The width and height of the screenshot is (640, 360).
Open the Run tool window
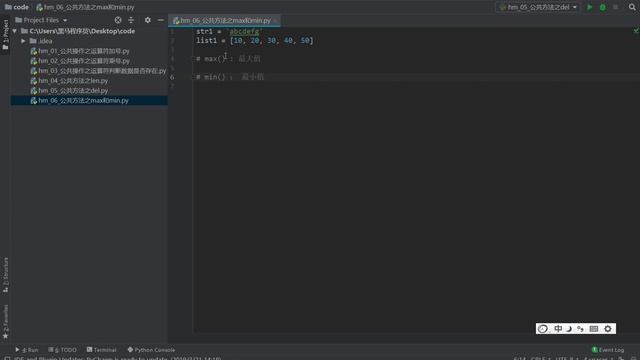click(x=27, y=350)
